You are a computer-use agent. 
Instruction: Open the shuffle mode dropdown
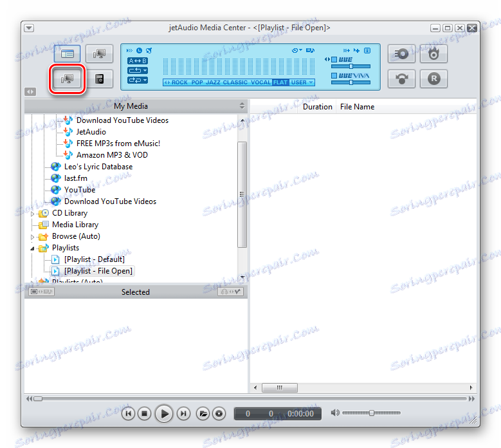tap(138, 80)
